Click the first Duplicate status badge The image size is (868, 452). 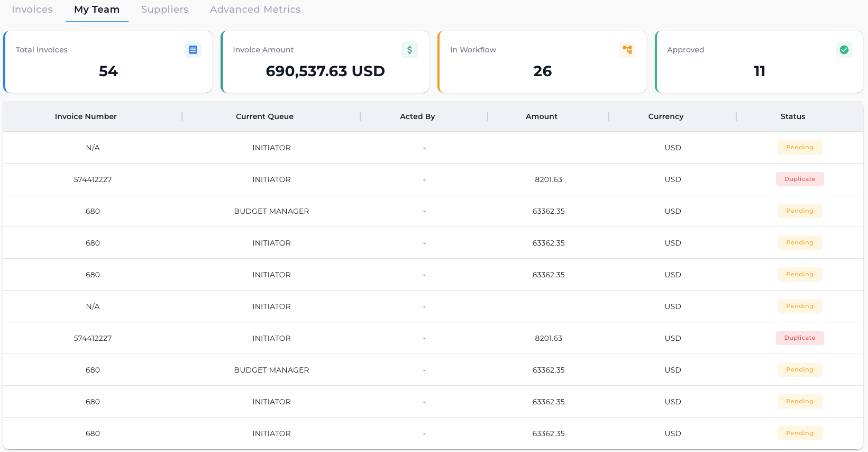[x=800, y=179]
